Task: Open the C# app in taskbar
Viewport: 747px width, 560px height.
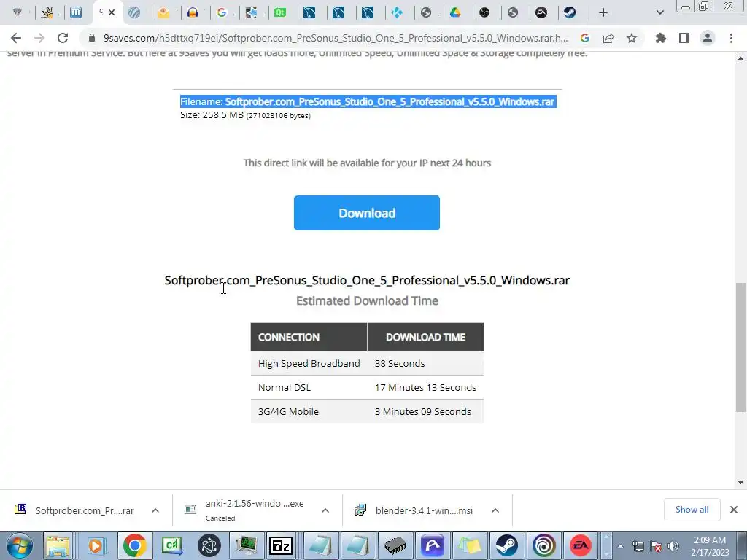Action: coord(172,545)
